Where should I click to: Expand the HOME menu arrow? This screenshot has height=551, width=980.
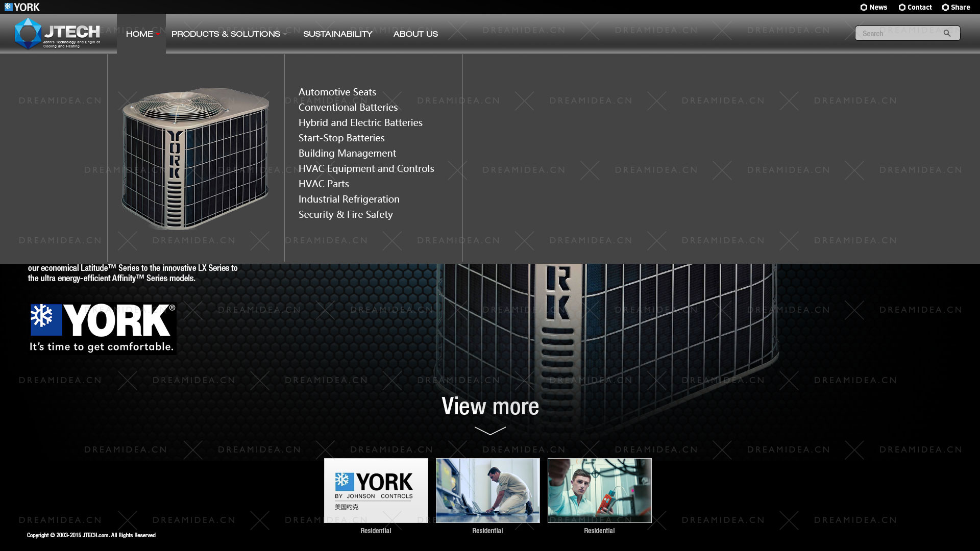click(158, 34)
